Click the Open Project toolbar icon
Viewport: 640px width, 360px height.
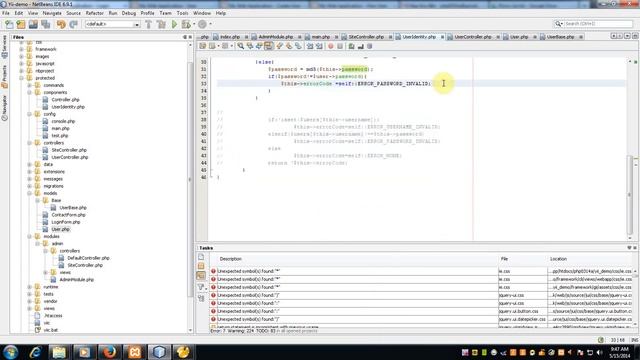click(33, 24)
